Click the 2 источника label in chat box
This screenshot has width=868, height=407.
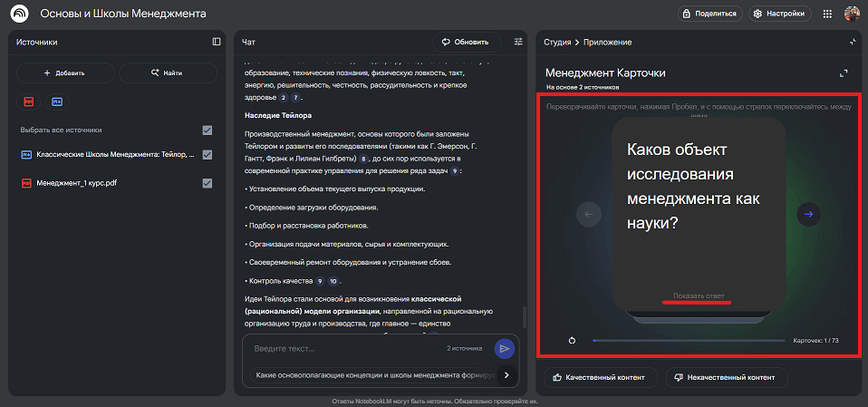(x=465, y=348)
